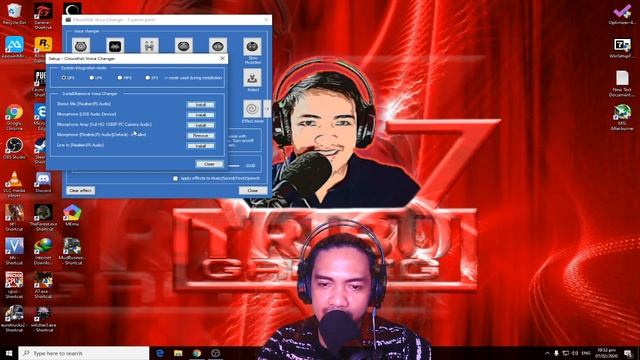640x360 pixels.
Task: Select the Alien voice effect icon
Action: pos(81,45)
